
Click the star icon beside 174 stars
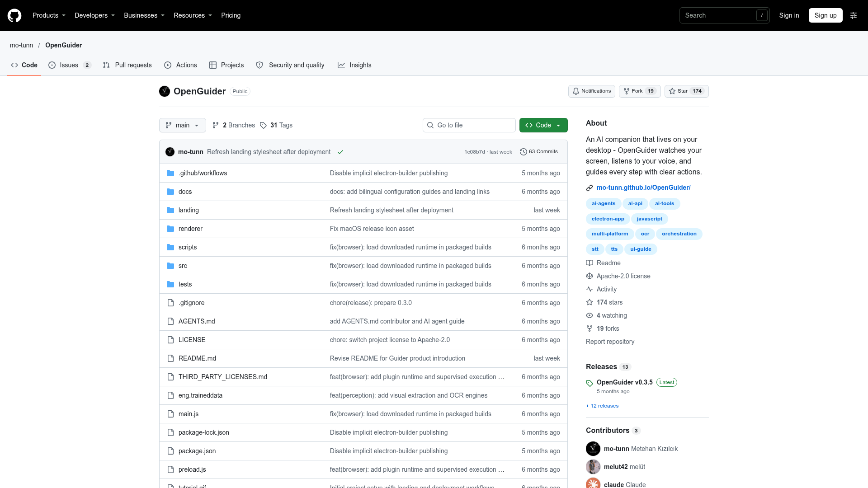590,302
